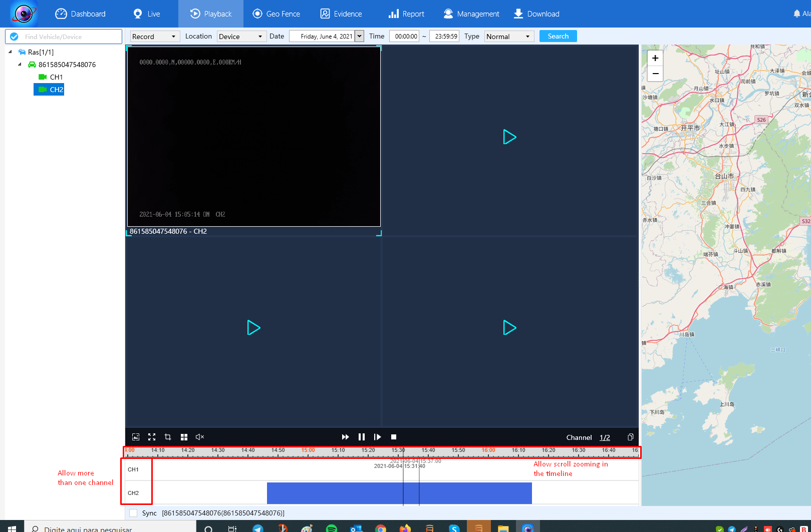Take a snapshot with the picture icon

coord(135,437)
